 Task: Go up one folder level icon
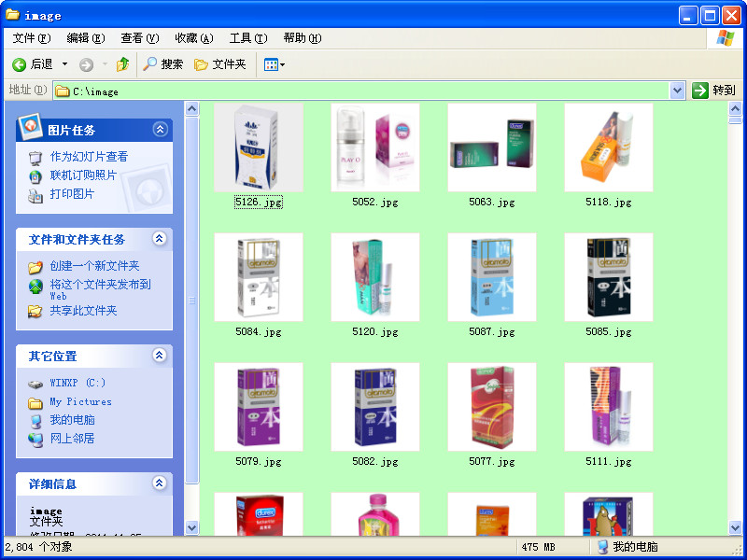tap(123, 64)
